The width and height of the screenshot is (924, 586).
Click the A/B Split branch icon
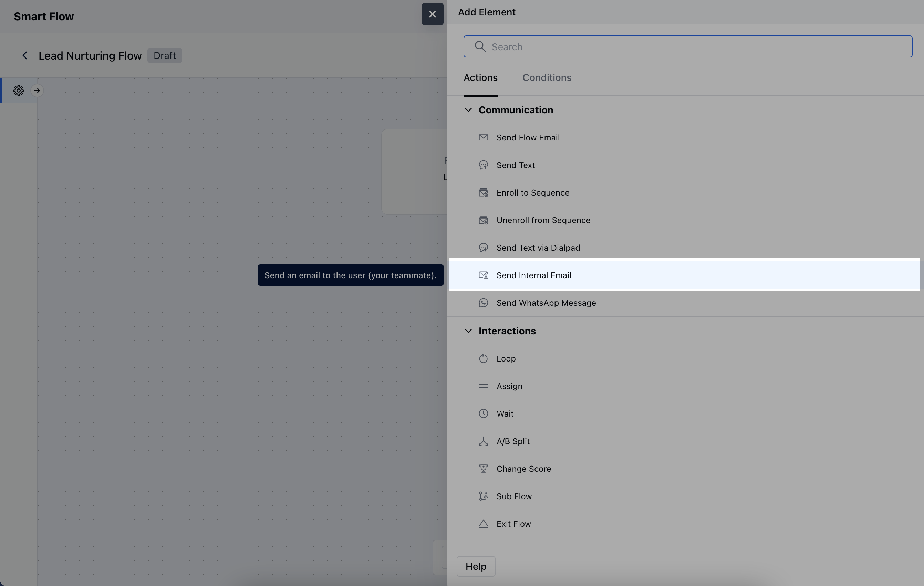[x=483, y=441]
